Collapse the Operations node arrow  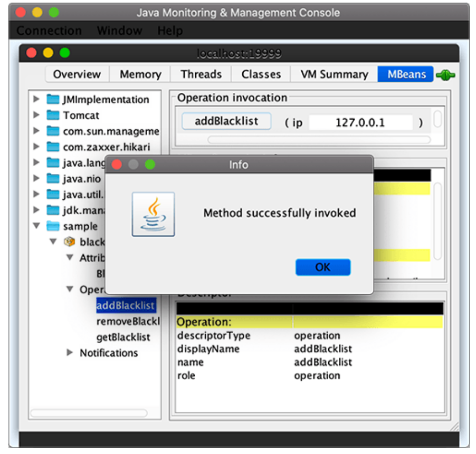coord(70,289)
